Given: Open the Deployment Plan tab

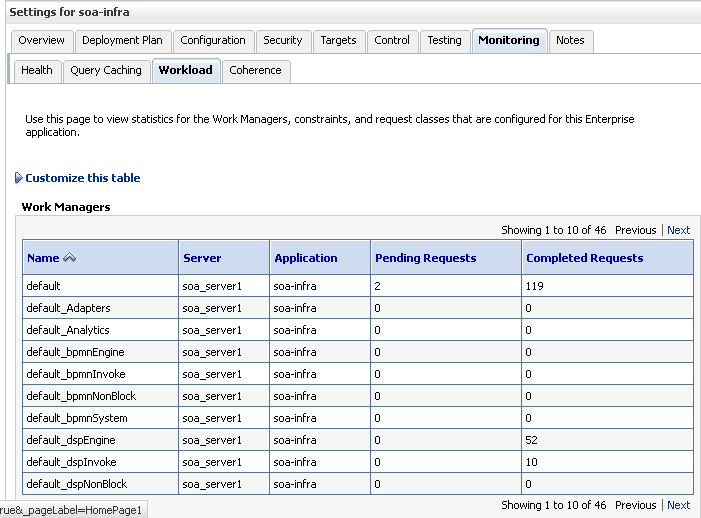Looking at the screenshot, I should pyautogui.click(x=122, y=41).
